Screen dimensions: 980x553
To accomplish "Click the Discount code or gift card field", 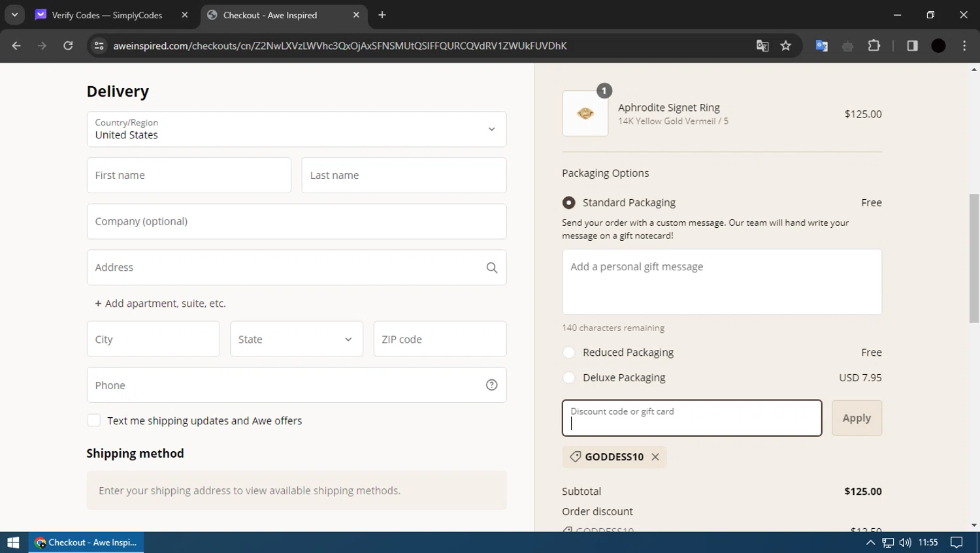I will [x=692, y=418].
